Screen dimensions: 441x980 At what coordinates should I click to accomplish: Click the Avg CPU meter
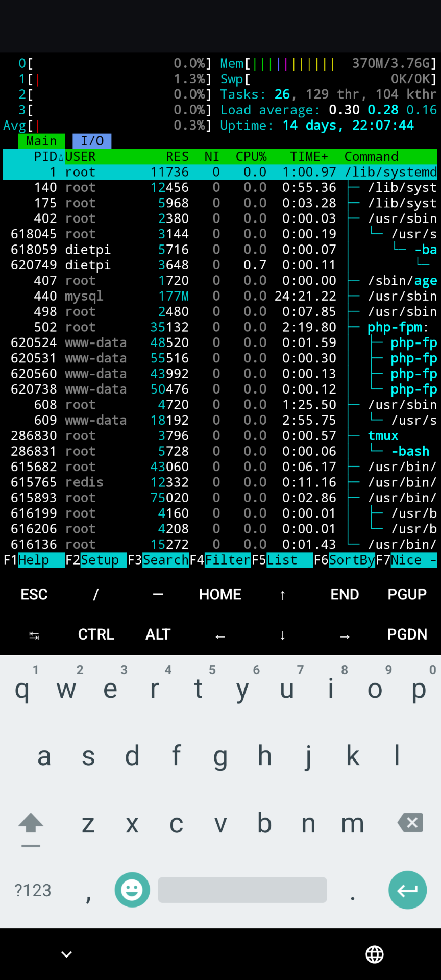[107, 126]
